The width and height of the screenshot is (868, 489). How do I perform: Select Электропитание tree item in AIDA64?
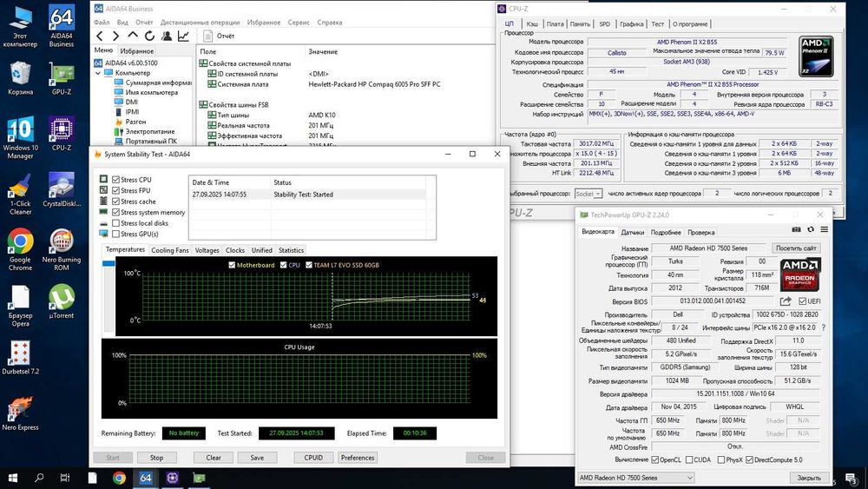click(x=150, y=132)
